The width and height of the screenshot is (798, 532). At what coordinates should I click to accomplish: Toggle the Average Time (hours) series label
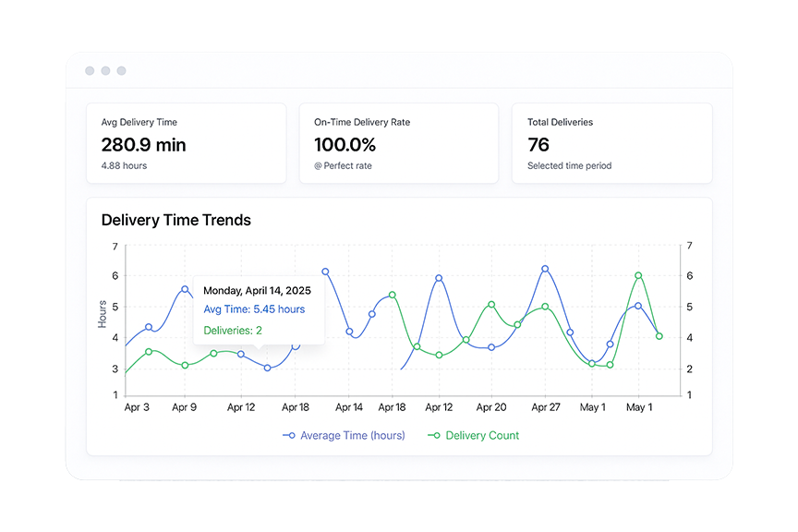tap(352, 435)
